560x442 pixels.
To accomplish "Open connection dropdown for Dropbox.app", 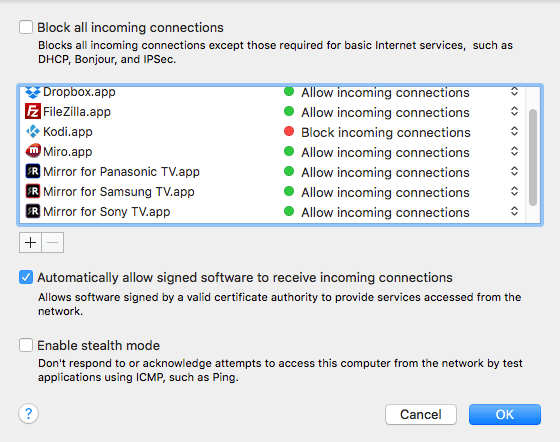I will (x=514, y=92).
